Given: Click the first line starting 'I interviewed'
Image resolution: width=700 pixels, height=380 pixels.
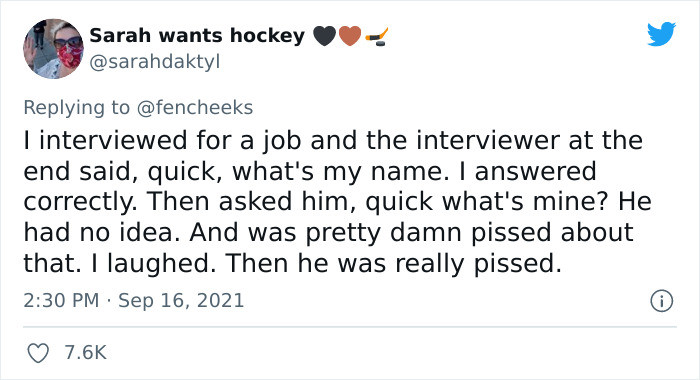Looking at the screenshot, I should click(x=333, y=141).
